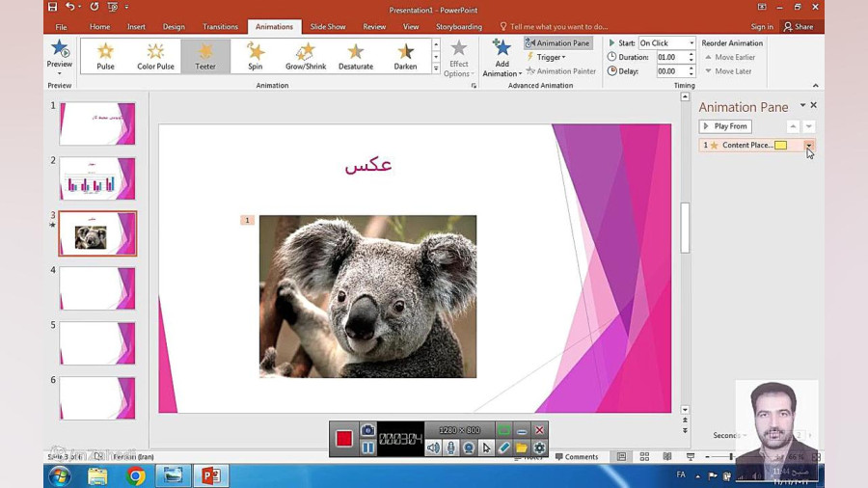
Task: Start Slide Show from status bar
Action: tap(691, 456)
